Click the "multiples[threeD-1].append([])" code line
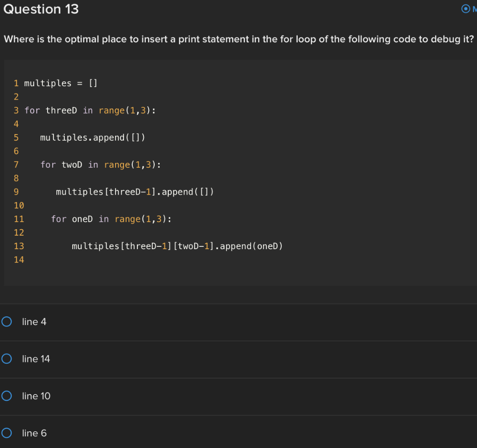 [x=135, y=192]
